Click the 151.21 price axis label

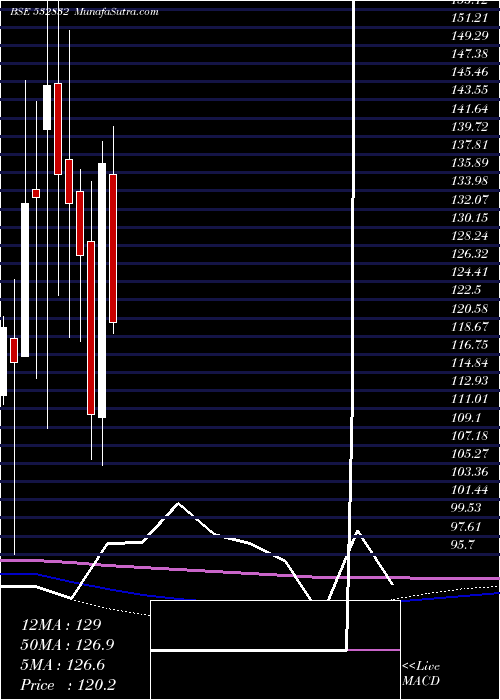(x=469, y=18)
